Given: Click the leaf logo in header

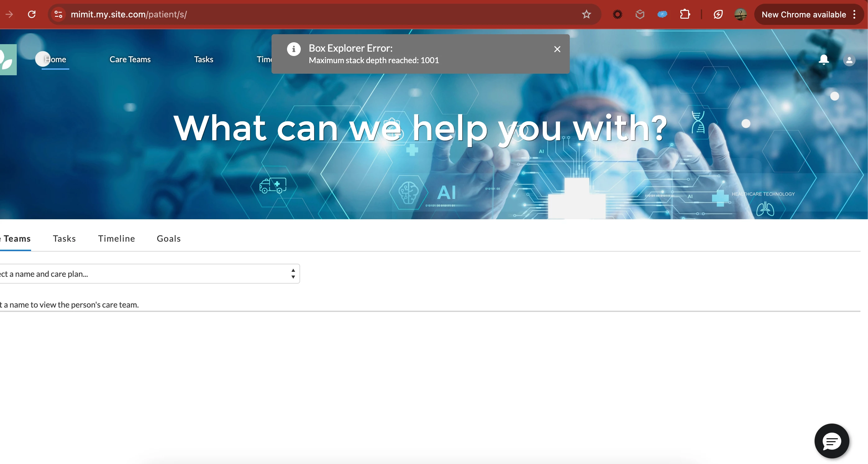Looking at the screenshot, I should point(7,60).
